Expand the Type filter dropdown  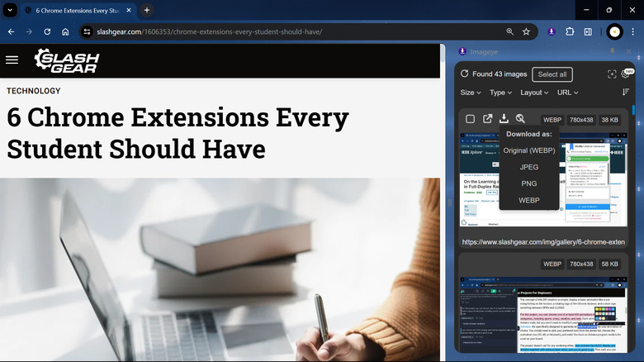[500, 93]
